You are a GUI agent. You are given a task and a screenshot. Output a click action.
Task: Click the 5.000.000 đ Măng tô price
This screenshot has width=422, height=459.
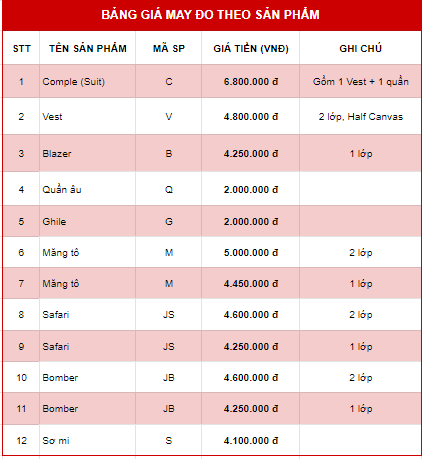pos(251,253)
